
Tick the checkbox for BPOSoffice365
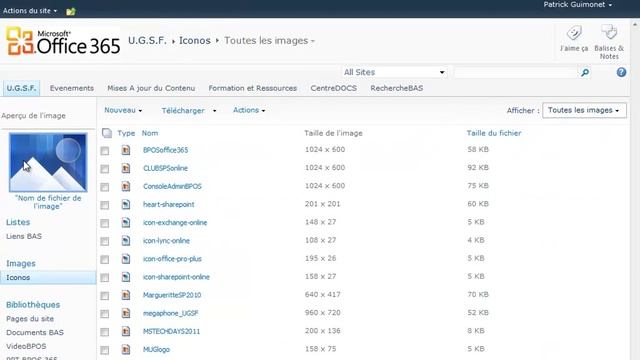pyautogui.click(x=105, y=151)
